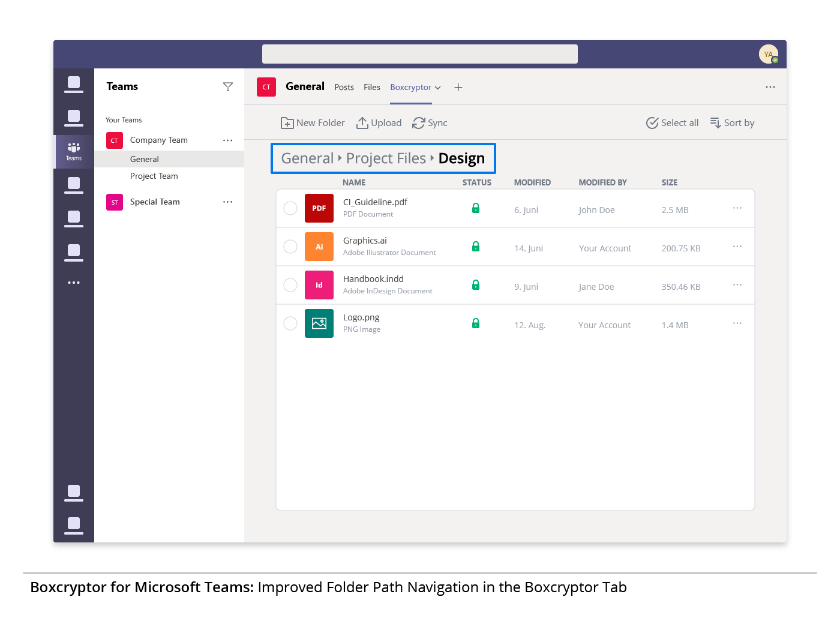Open the General channel in sidebar
Screen dimensions: 840x630
[x=169, y=159]
